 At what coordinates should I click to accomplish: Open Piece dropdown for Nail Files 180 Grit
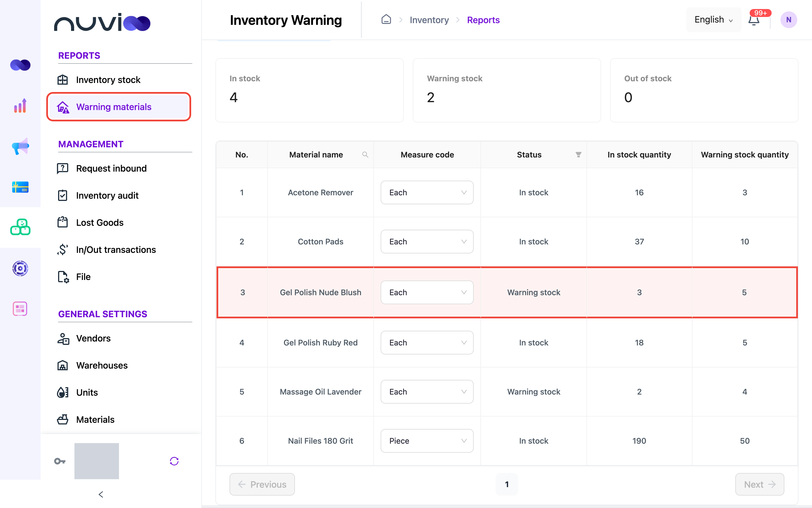427,441
